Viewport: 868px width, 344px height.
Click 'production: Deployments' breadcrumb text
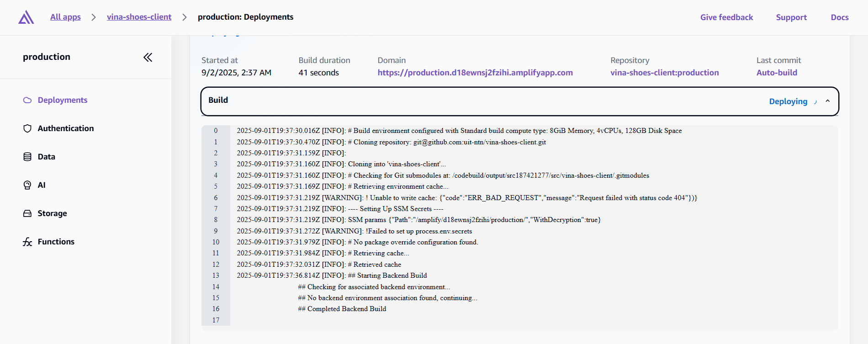pos(245,17)
